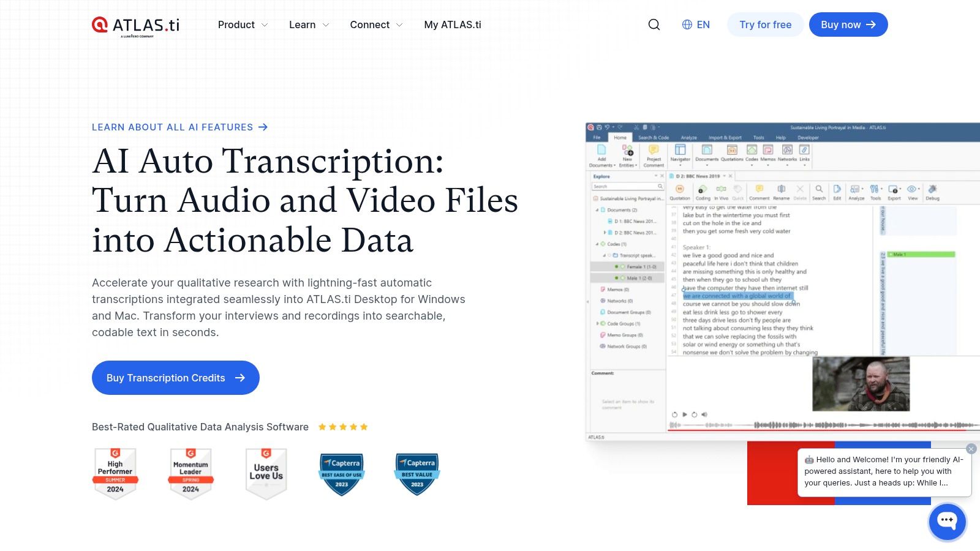Image resolution: width=980 pixels, height=551 pixels.
Task: Click the Search tool in document toolbar
Action: [819, 192]
